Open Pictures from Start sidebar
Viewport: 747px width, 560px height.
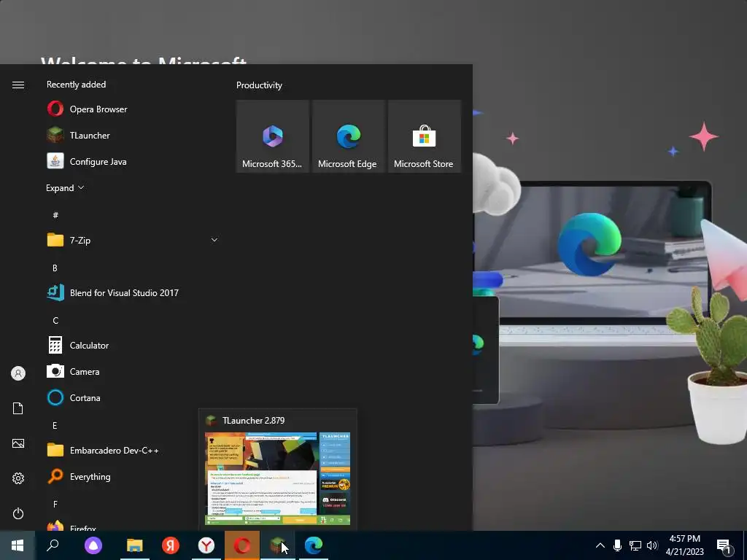pyautogui.click(x=18, y=443)
